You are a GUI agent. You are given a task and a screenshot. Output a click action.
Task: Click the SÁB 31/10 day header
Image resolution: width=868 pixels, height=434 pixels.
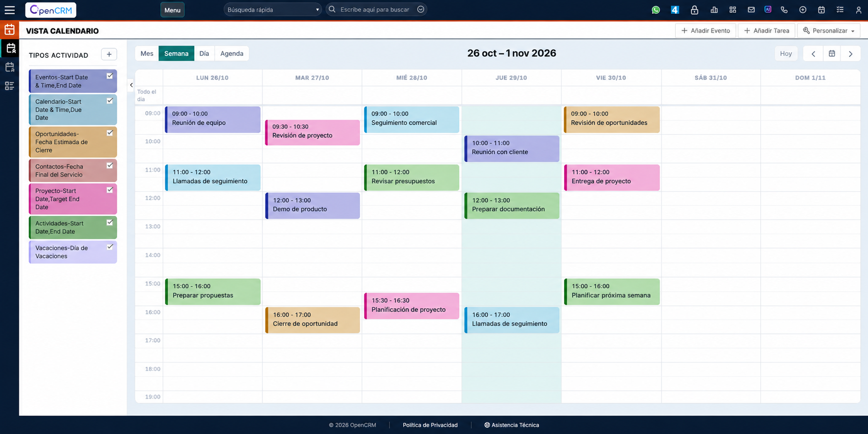click(x=710, y=78)
